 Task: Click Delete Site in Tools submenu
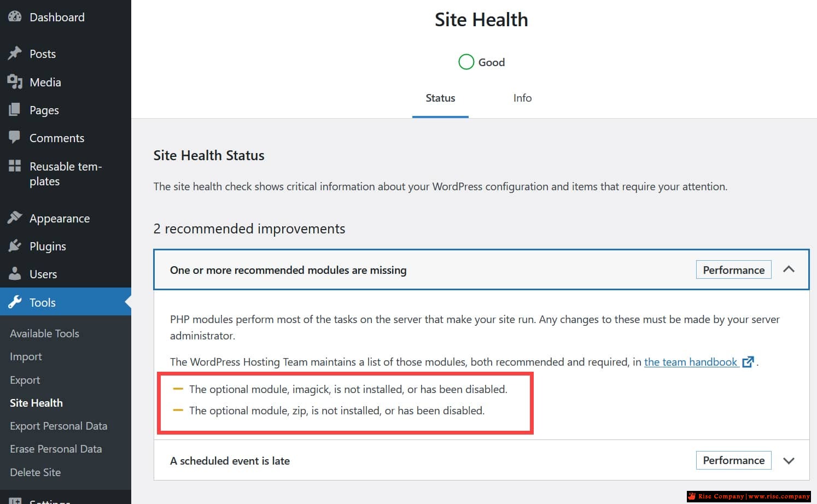coord(35,472)
